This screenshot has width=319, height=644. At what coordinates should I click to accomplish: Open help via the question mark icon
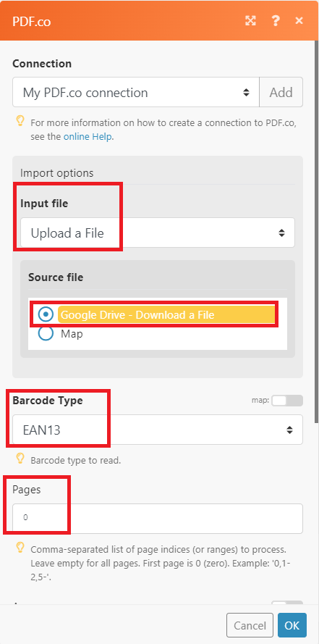276,20
